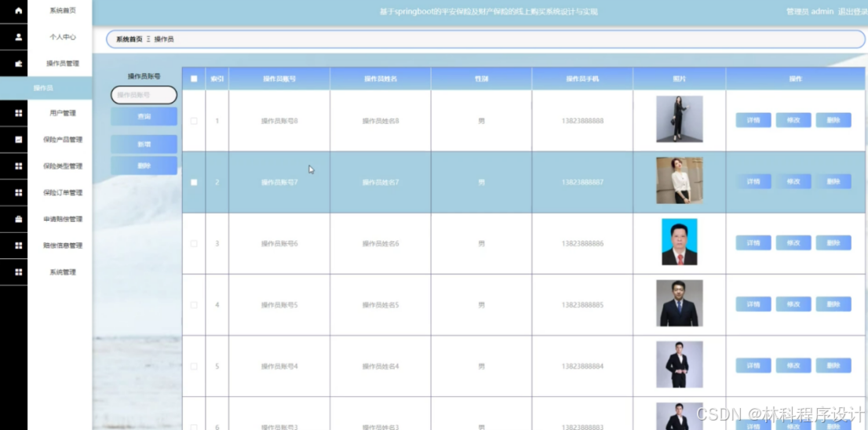This screenshot has height=430, width=868.
Task: Click the icon beside 操作员管理
Action: (18, 64)
